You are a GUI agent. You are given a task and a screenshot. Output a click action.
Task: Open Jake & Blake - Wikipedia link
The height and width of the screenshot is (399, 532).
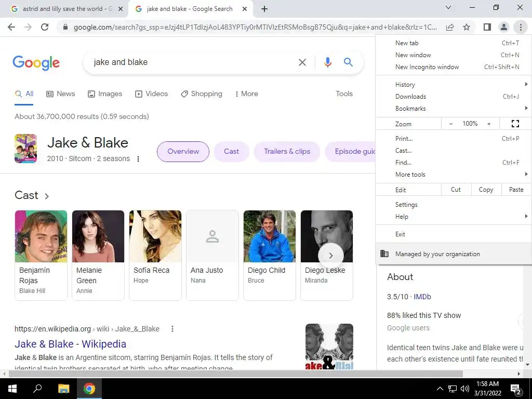tap(70, 344)
